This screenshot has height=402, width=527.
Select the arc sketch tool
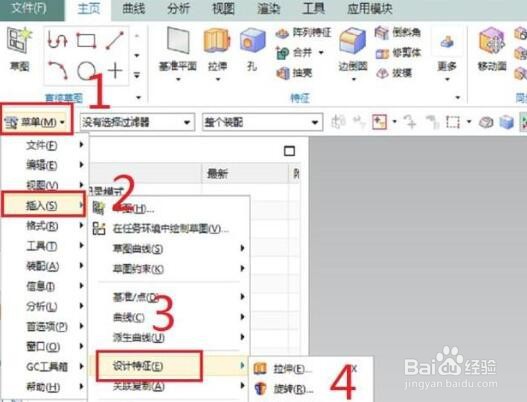tap(58, 70)
